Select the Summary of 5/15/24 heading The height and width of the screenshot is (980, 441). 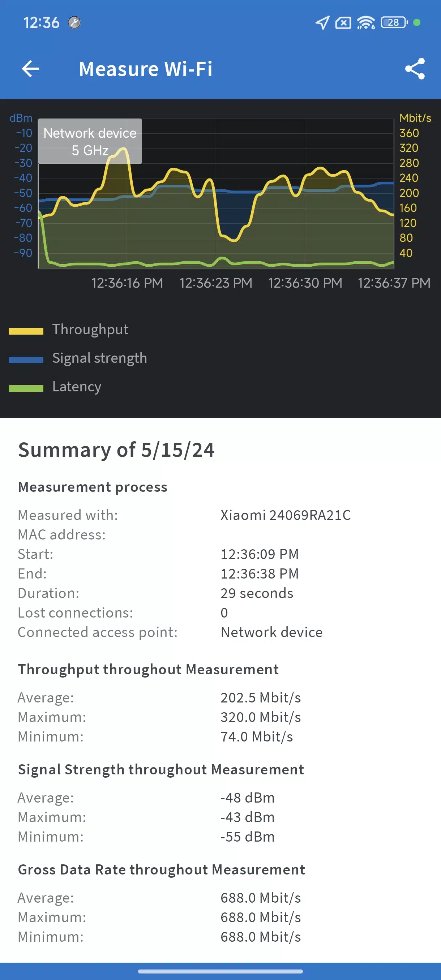[x=116, y=450]
